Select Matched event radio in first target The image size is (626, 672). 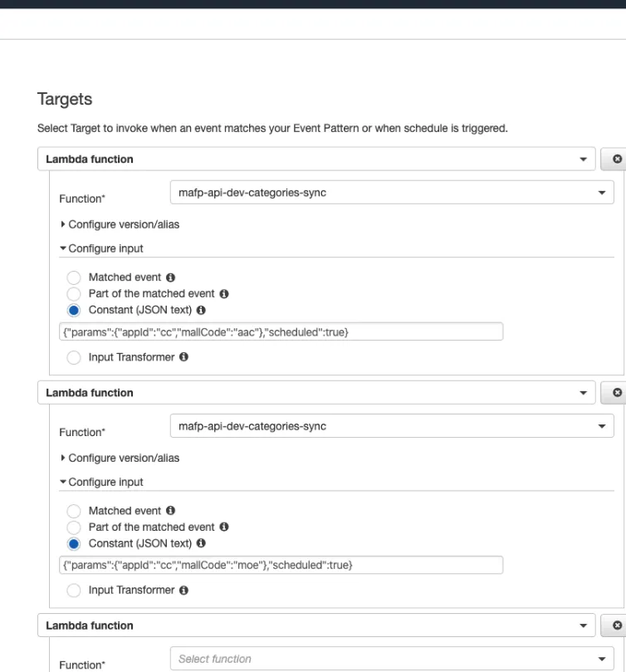[74, 277]
